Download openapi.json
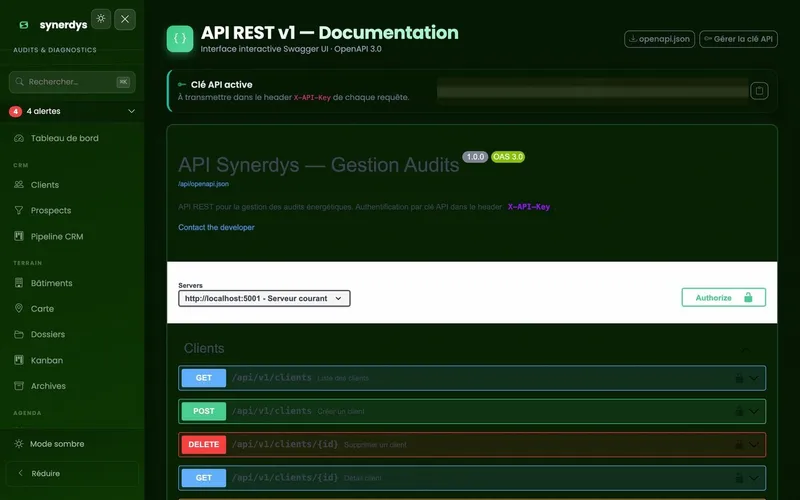Screen dimensions: 800x500 pyautogui.click(x=659, y=39)
